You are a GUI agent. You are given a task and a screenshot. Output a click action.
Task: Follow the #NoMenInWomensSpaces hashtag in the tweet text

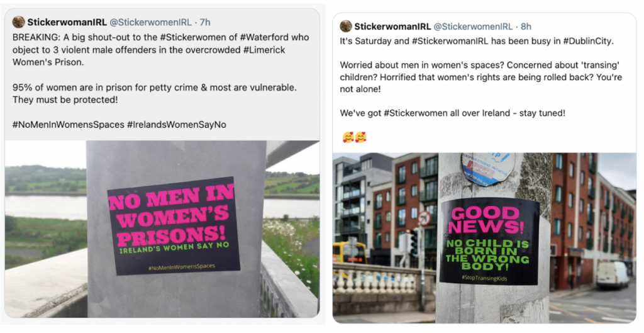tap(69, 125)
